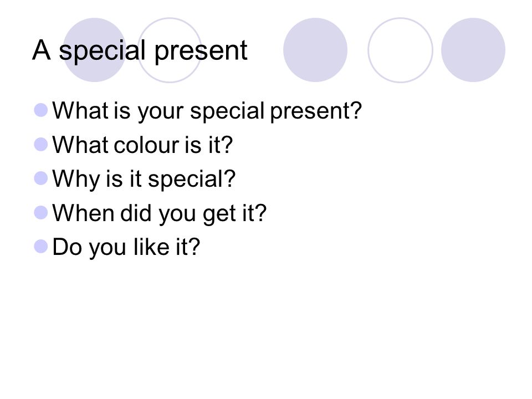The image size is (532, 399).
Task: Click the text 'Why is it special?'
Action: point(144,180)
